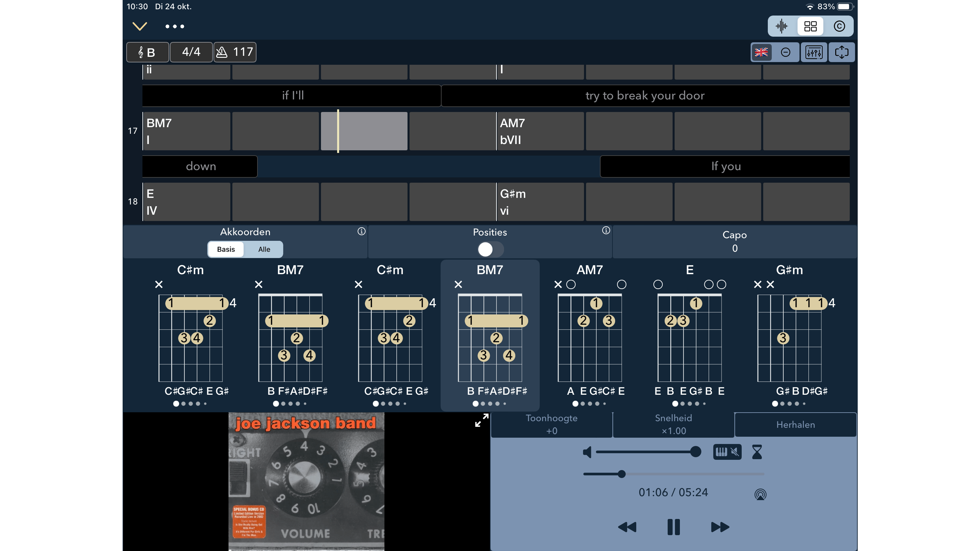Viewport: 980px width, 551px height.
Task: Open AirPlay audio output icon
Action: coord(760,494)
